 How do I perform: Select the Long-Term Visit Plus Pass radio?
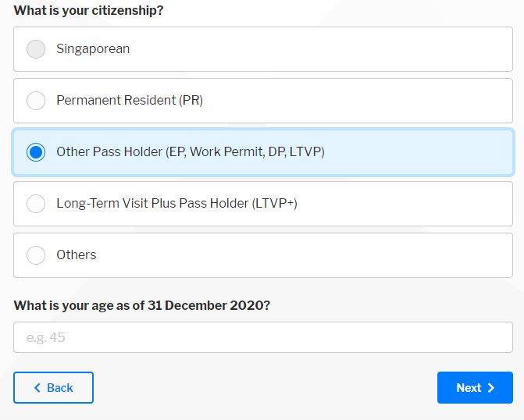click(36, 204)
